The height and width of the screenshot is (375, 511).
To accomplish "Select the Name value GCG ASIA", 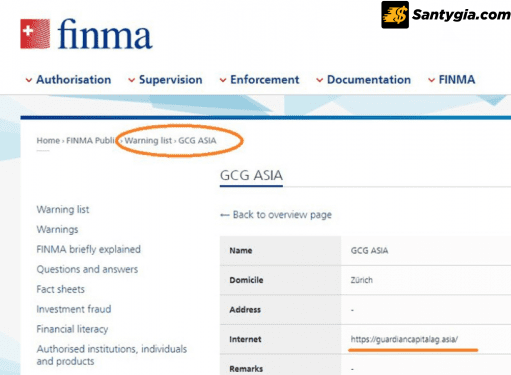I will 369,251.
